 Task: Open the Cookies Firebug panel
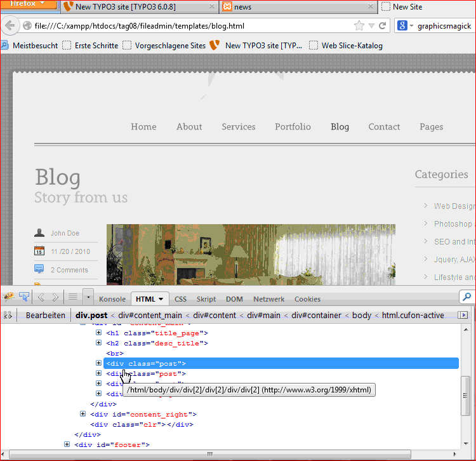[x=308, y=299]
